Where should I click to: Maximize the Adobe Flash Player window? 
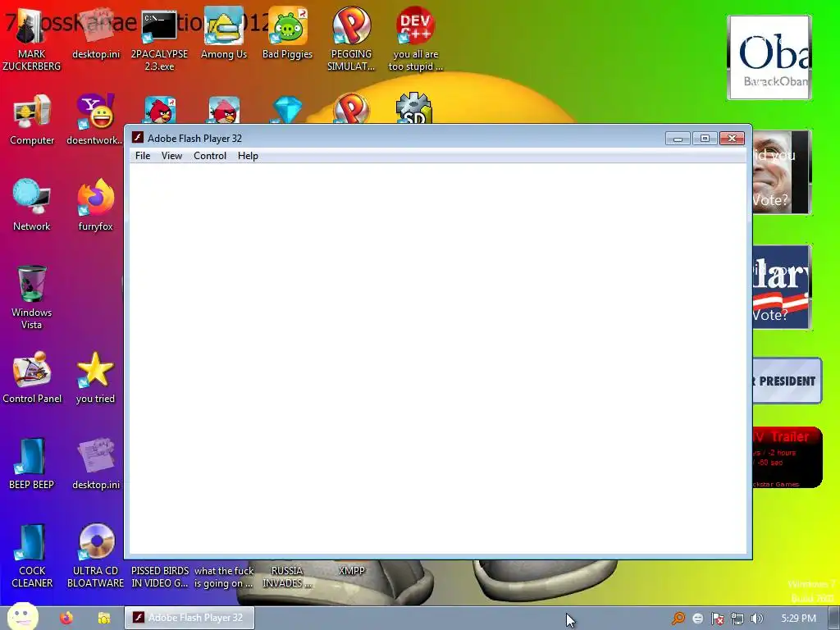(705, 138)
